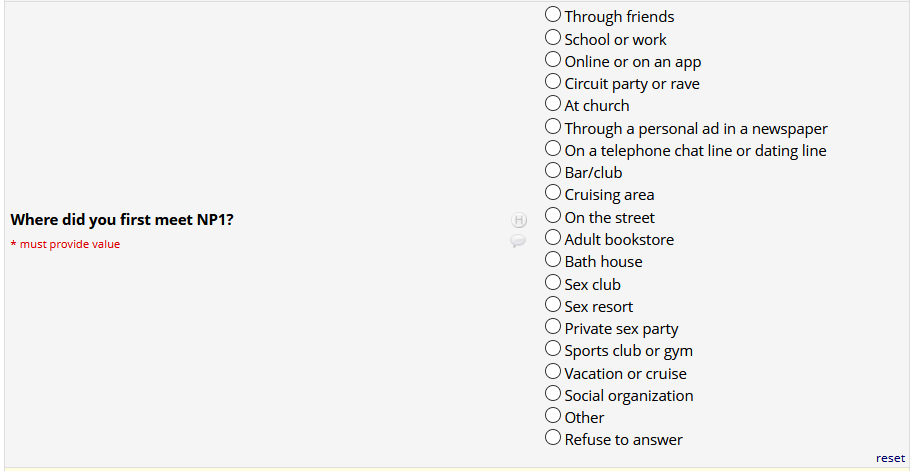
Task: Pick 'Circuit party or rave' option
Action: [553, 82]
